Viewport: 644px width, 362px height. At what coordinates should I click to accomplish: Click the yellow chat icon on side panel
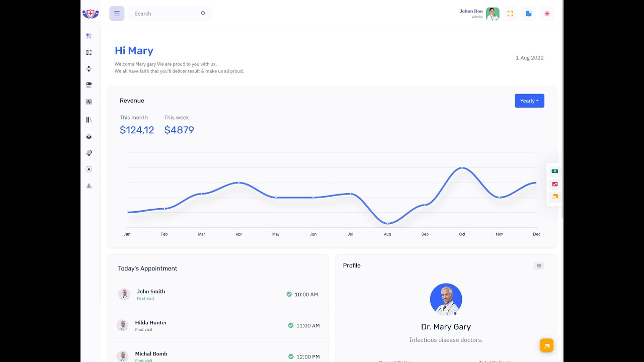pos(555,197)
